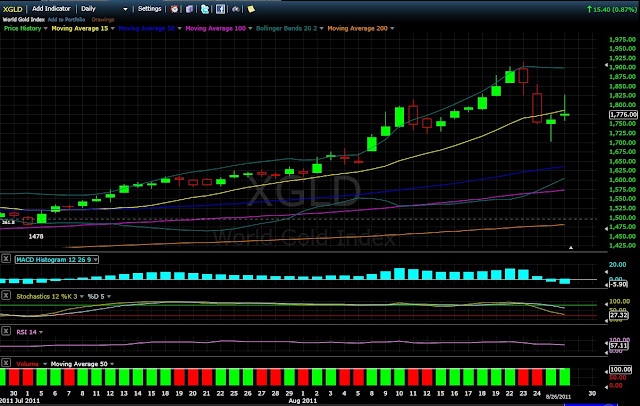
Task: Click the alarm clock alert icon
Action: (174, 9)
